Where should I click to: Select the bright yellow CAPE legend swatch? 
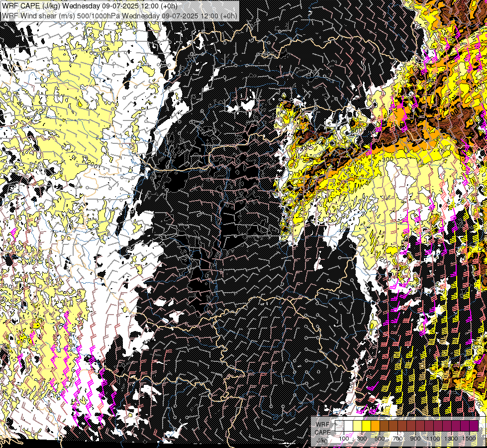367,426
